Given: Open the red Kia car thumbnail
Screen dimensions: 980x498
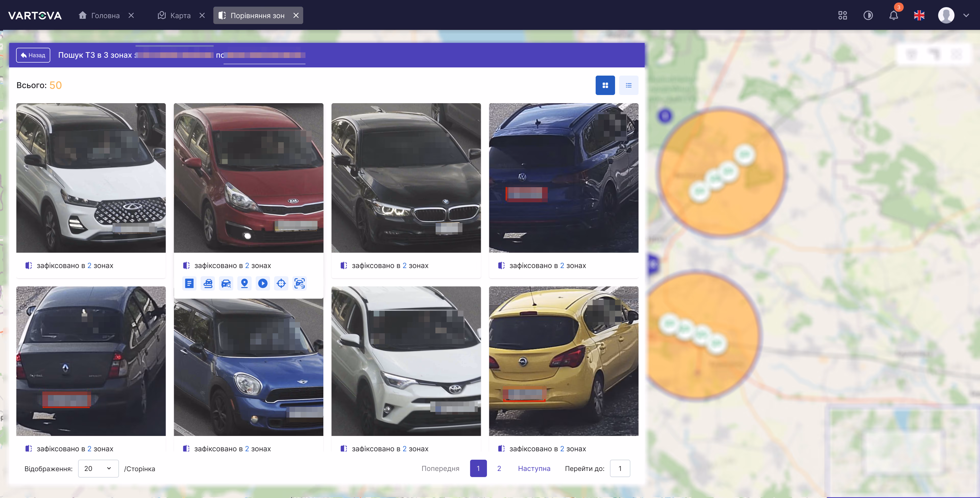Looking at the screenshot, I should pyautogui.click(x=248, y=178).
